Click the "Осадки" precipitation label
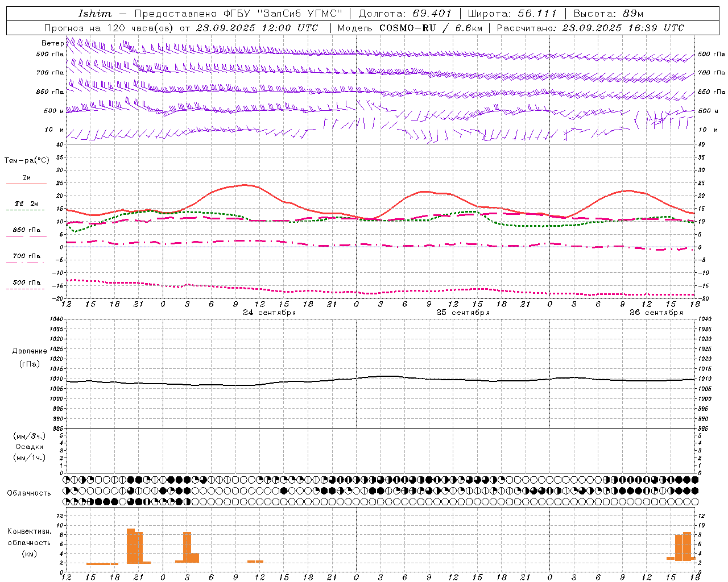 pos(30,447)
